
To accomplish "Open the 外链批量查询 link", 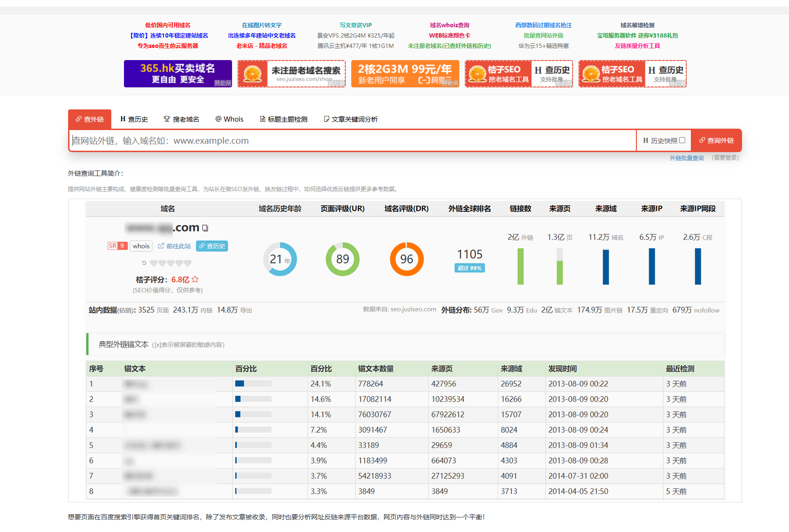I will point(687,158).
